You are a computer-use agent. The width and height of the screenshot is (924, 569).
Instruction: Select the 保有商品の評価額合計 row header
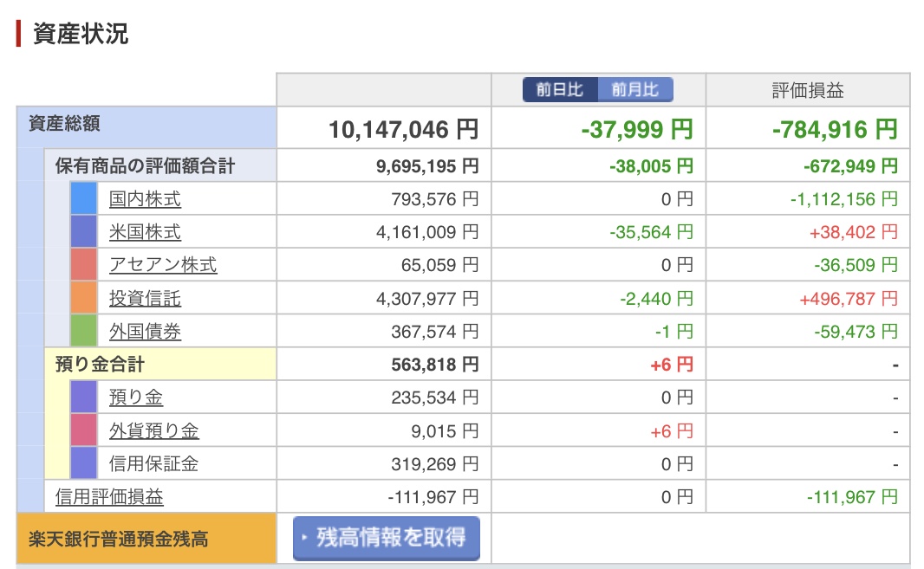click(160, 165)
